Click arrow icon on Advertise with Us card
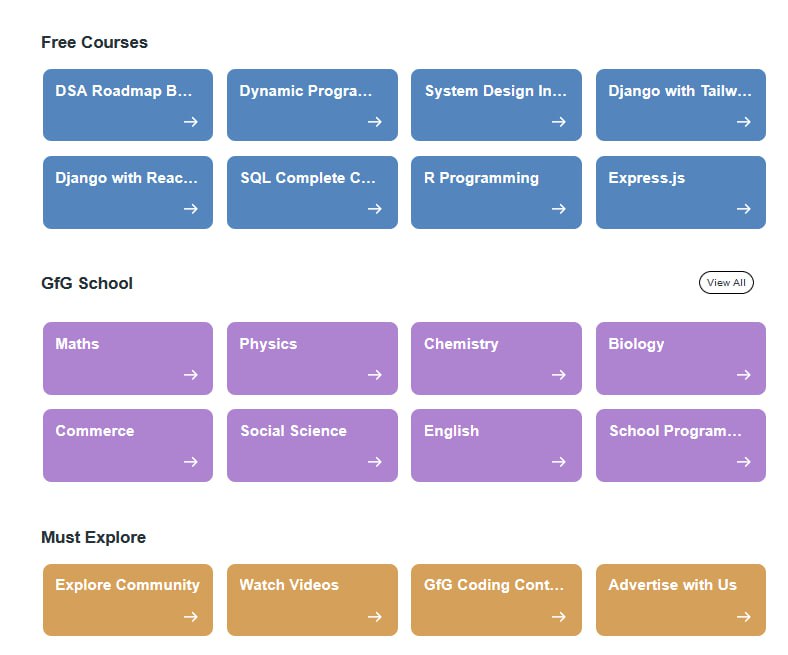 coord(743,617)
